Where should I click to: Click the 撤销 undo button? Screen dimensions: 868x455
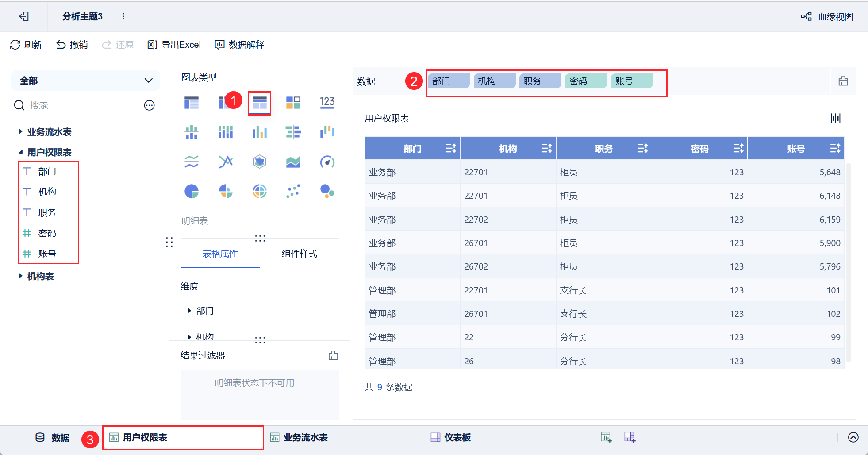(x=72, y=45)
